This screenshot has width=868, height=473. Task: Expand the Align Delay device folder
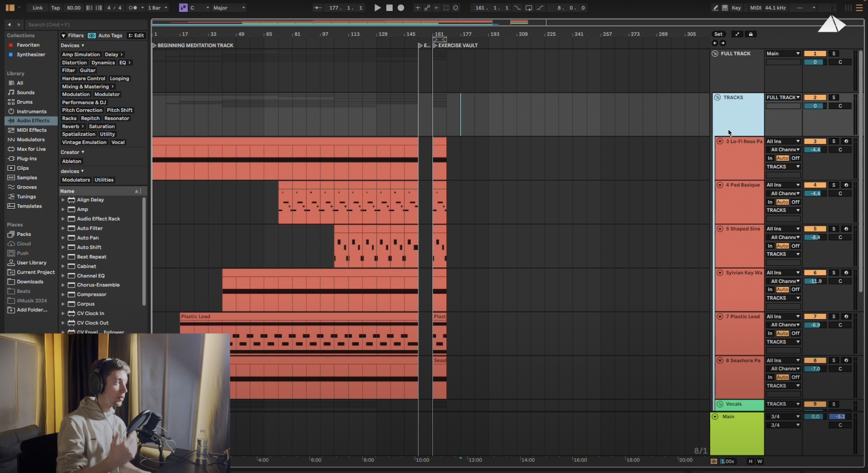[63, 200]
